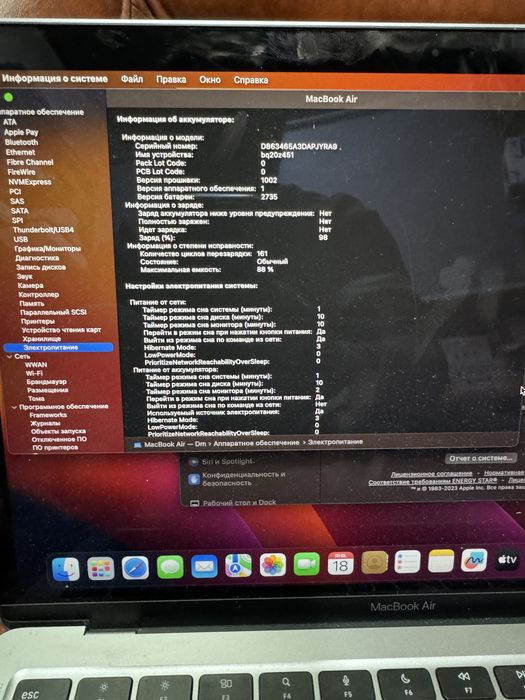Image resolution: width=525 pixels, height=700 pixels.
Task: Open the Файл menu
Action: [132, 79]
